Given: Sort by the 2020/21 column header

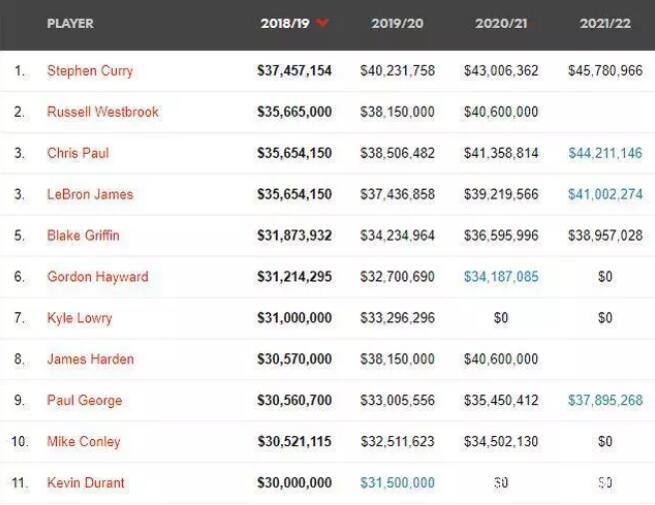Looking at the screenshot, I should point(501,23).
